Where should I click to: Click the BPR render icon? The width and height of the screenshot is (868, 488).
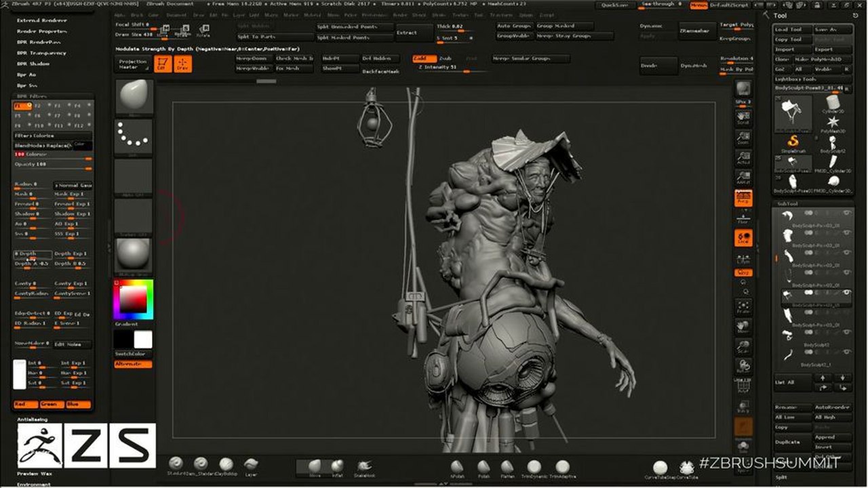[744, 89]
